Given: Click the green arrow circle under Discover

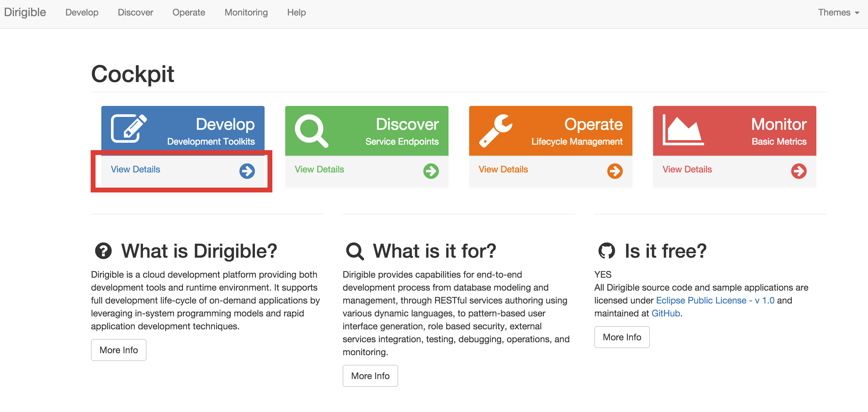Looking at the screenshot, I should click(x=431, y=171).
